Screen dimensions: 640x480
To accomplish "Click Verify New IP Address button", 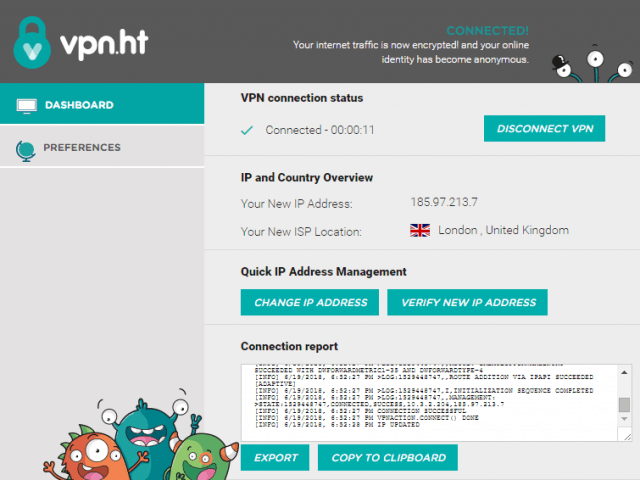I will pos(467,302).
